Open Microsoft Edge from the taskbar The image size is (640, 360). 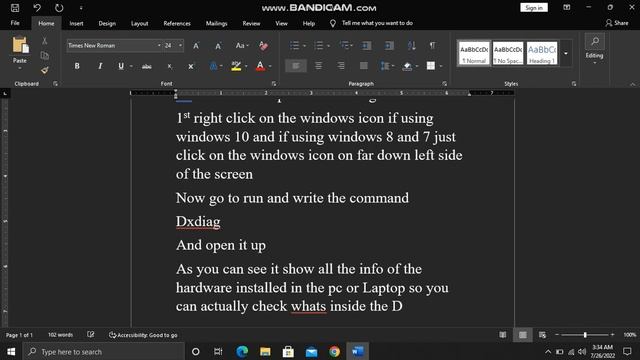[x=242, y=351]
